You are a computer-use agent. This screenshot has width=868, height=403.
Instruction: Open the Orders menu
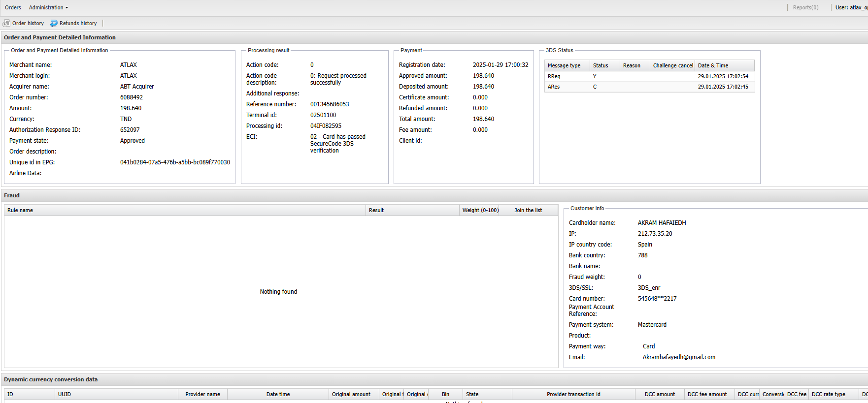click(13, 7)
